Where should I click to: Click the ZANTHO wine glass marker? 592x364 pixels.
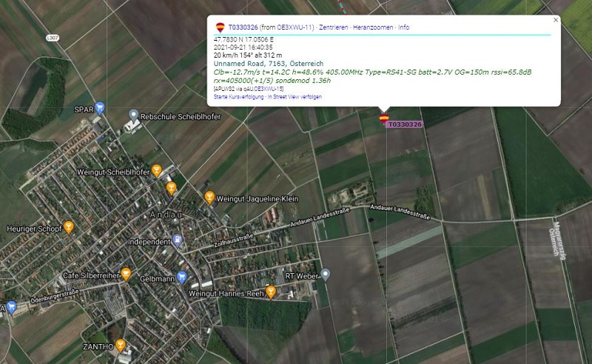pyautogui.click(x=120, y=345)
